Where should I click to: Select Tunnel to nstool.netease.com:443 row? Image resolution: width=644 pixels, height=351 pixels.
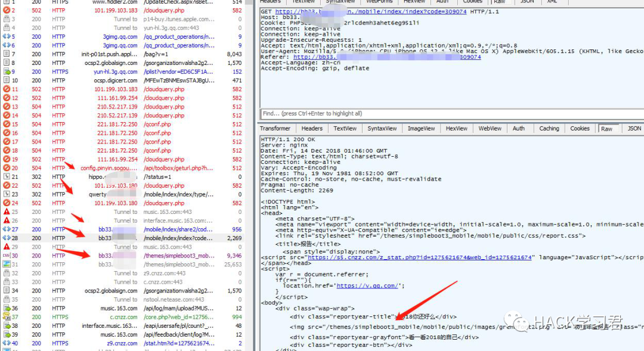coord(122,299)
